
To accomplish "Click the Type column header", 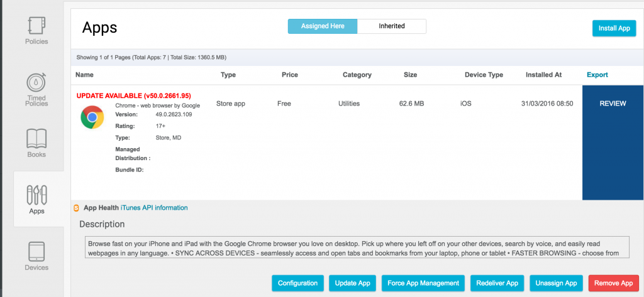I will [228, 75].
